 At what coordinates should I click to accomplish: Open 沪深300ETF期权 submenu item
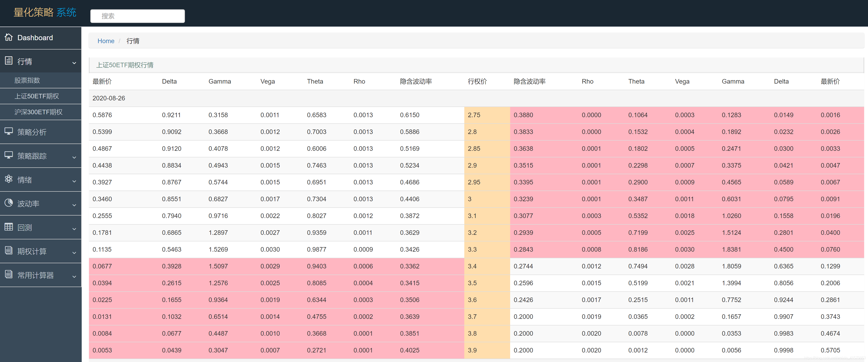click(38, 112)
